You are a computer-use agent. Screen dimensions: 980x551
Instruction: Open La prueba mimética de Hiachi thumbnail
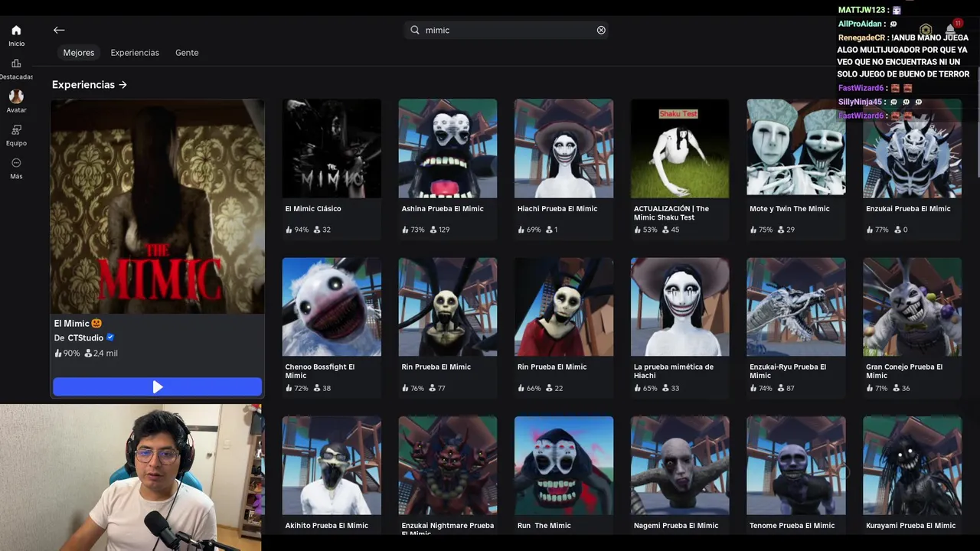point(680,307)
